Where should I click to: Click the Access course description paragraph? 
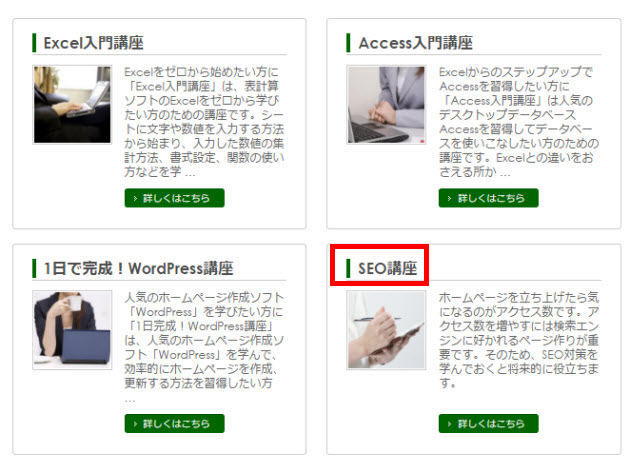click(519, 122)
